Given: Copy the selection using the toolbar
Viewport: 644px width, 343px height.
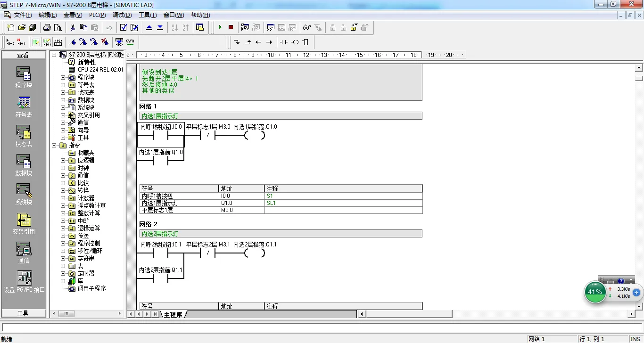Looking at the screenshot, I should point(84,27).
